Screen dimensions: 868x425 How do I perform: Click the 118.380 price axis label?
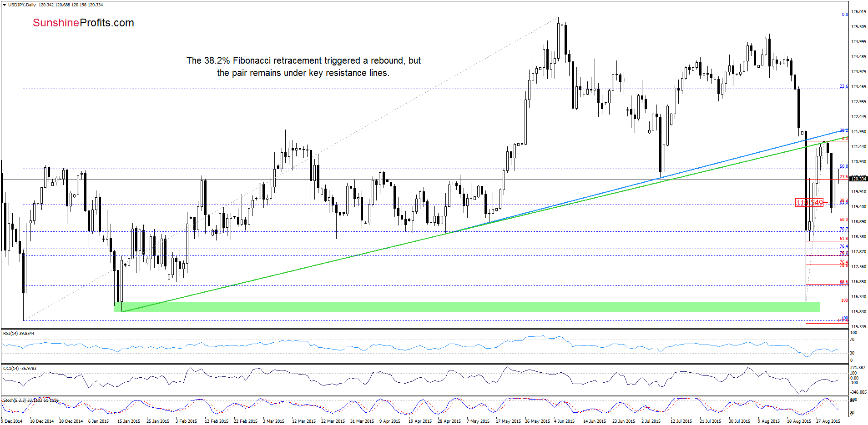(x=858, y=237)
